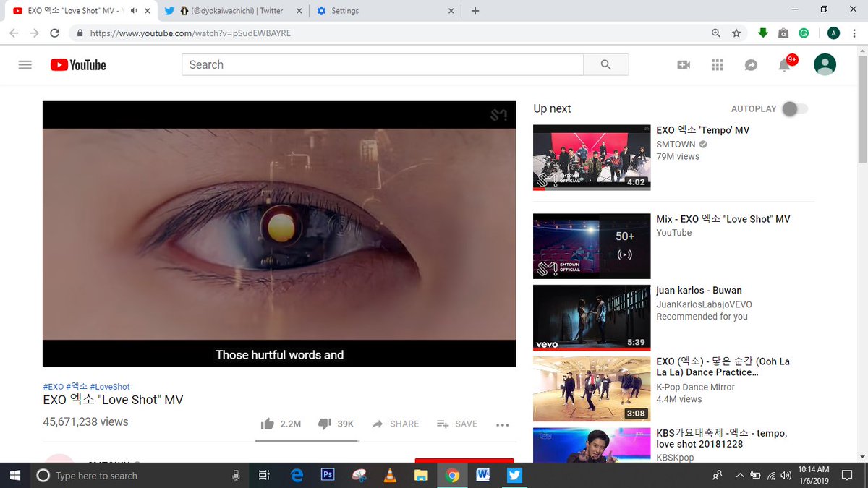Share the Love Shot video

(x=395, y=424)
